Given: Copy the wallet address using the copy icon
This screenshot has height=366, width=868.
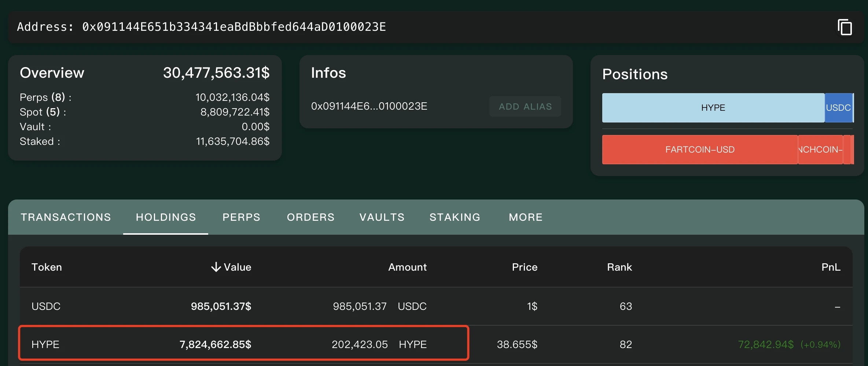Looking at the screenshot, I should click(x=845, y=27).
